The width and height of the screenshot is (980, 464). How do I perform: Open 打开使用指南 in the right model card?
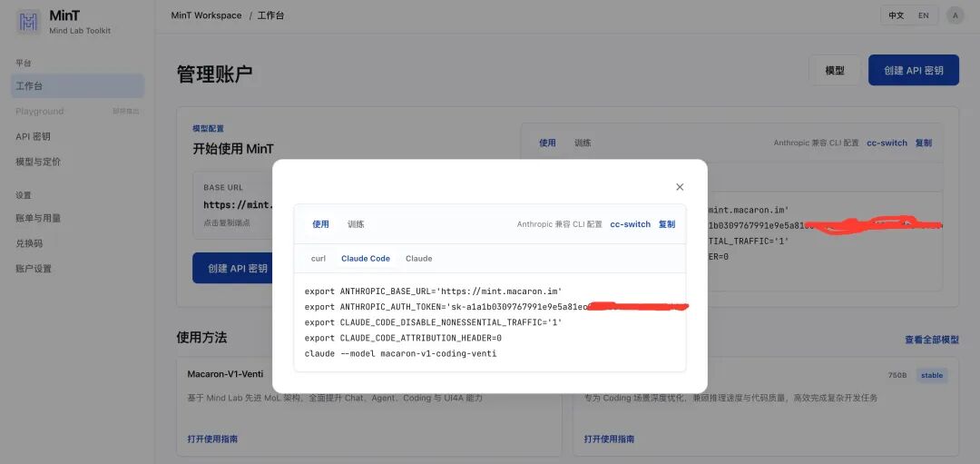(x=610, y=439)
